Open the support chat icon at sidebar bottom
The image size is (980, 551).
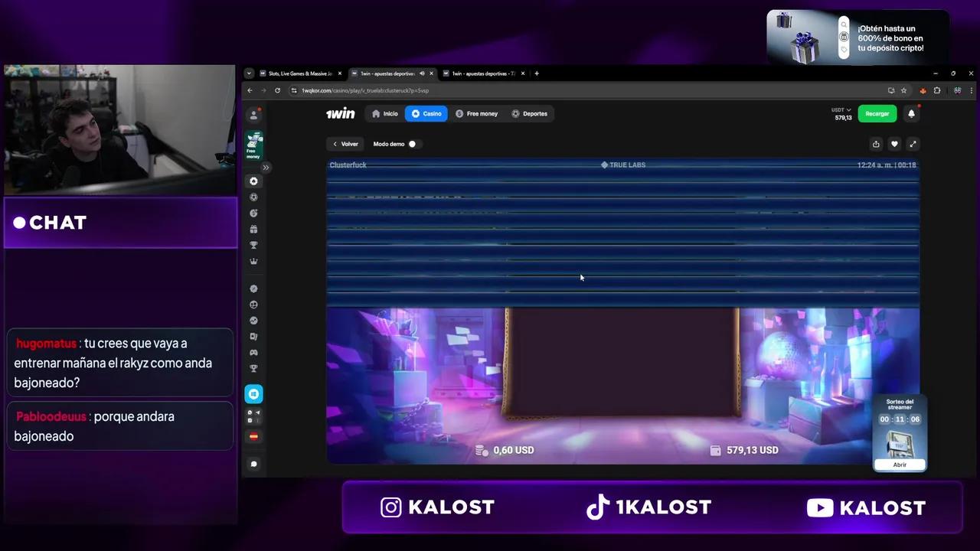click(253, 463)
